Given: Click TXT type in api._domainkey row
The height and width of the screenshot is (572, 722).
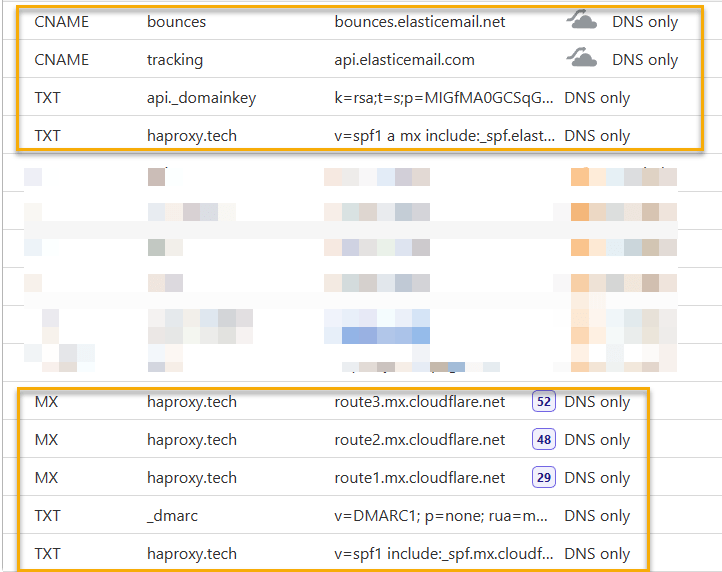Looking at the screenshot, I should [x=47, y=98].
